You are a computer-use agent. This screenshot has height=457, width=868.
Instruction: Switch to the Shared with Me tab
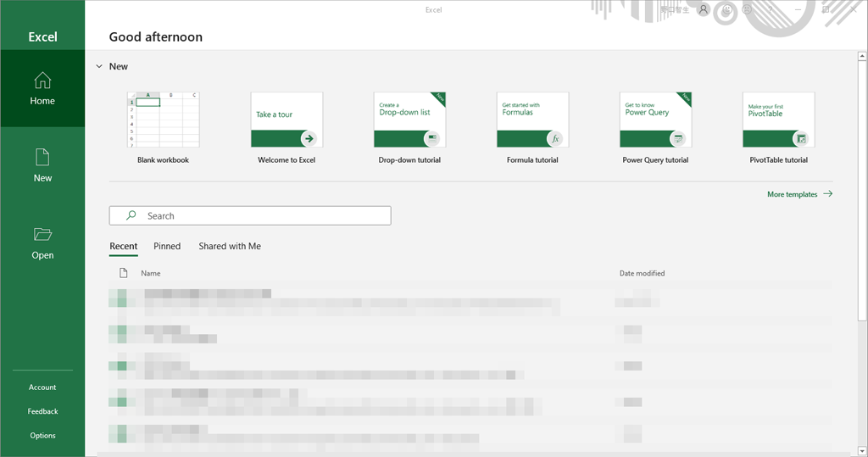pyautogui.click(x=230, y=247)
